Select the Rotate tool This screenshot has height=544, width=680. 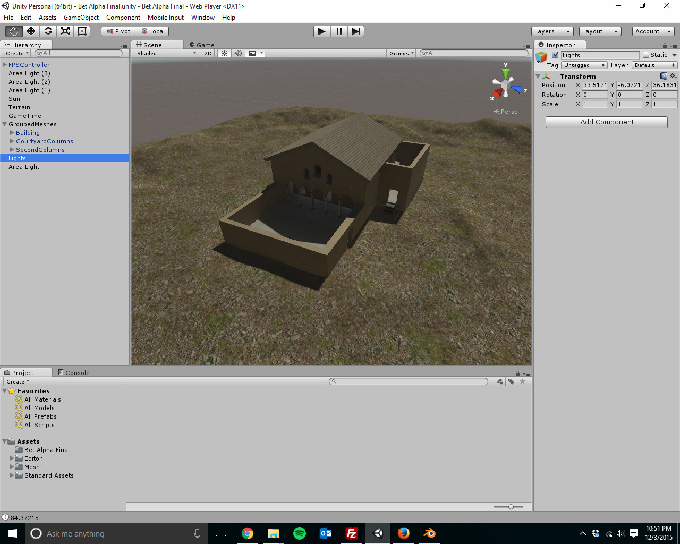point(48,31)
